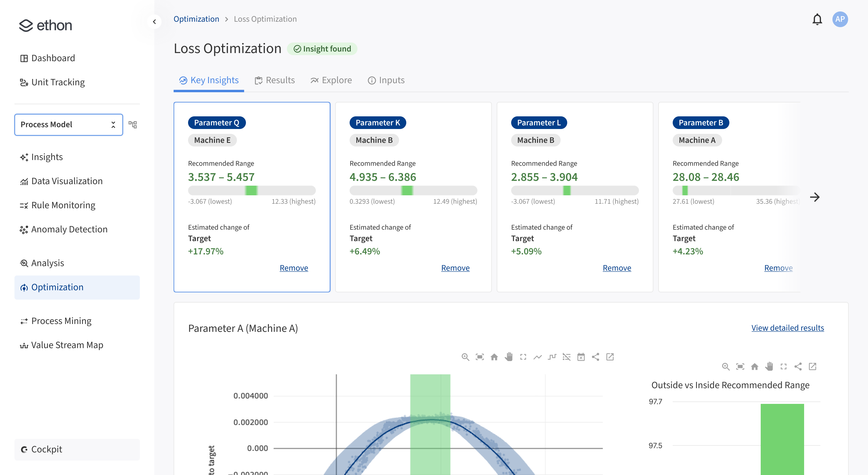Collapse the sidebar with the left chevron
868x475 pixels.
click(154, 21)
